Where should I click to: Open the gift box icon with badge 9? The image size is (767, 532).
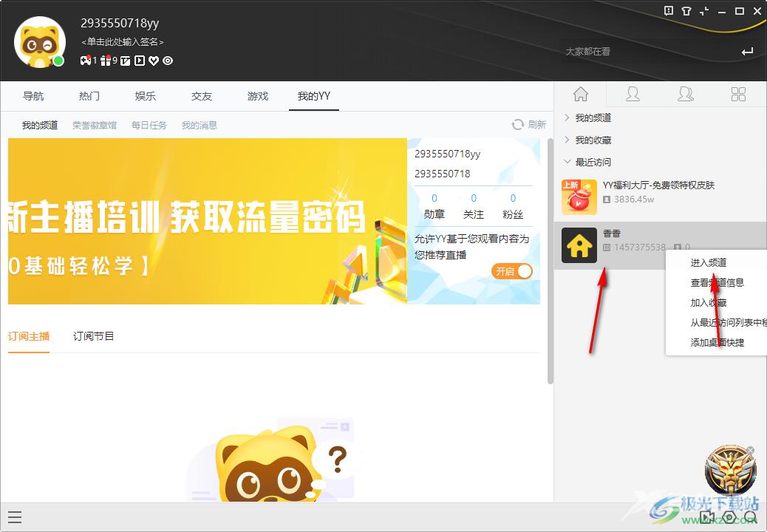click(x=105, y=61)
